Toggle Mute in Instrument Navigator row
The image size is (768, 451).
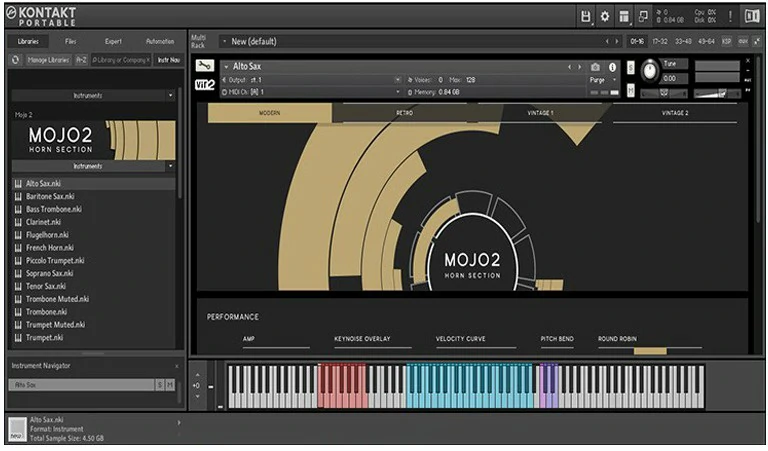pyautogui.click(x=170, y=385)
